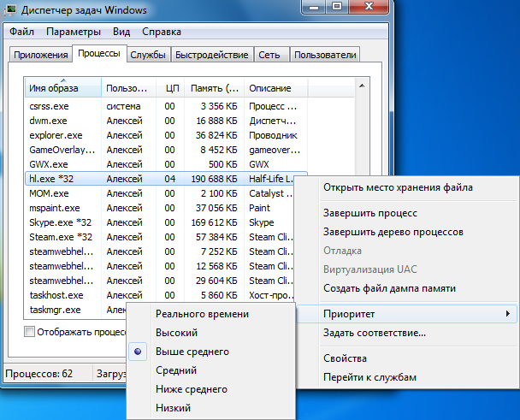Open the Вид menu
The width and height of the screenshot is (520, 420).
tap(121, 32)
